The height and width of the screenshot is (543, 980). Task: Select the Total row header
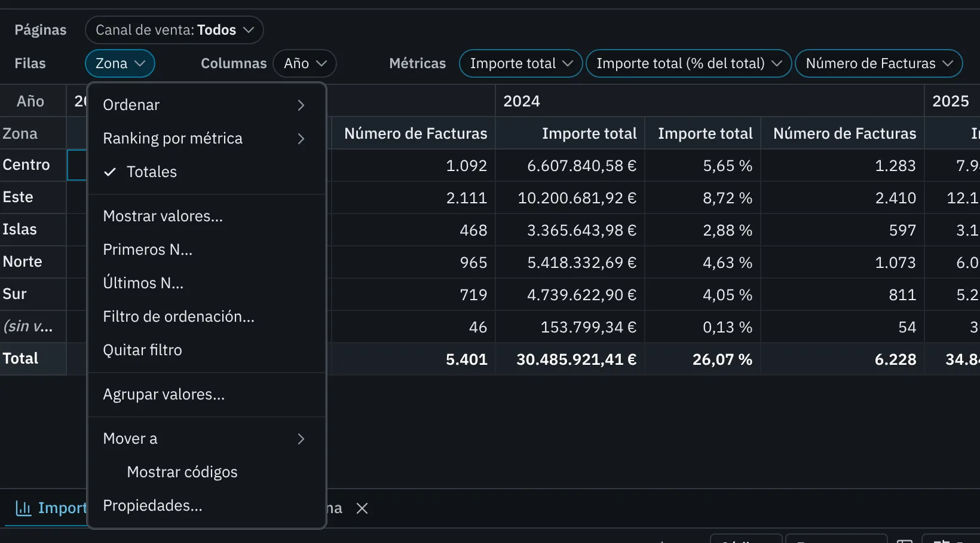[x=33, y=359]
